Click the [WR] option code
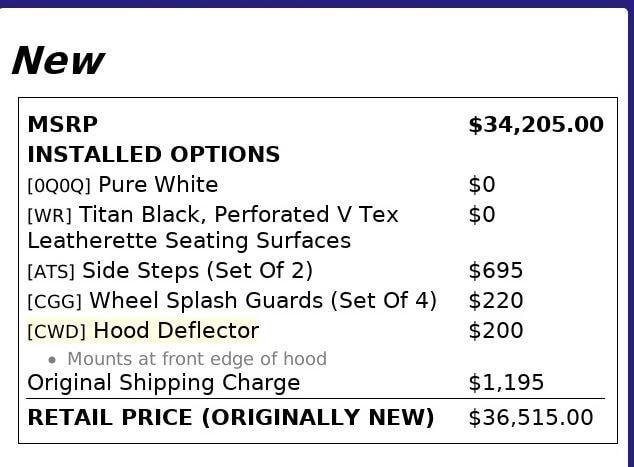This screenshot has height=467, width=634. click(49, 216)
